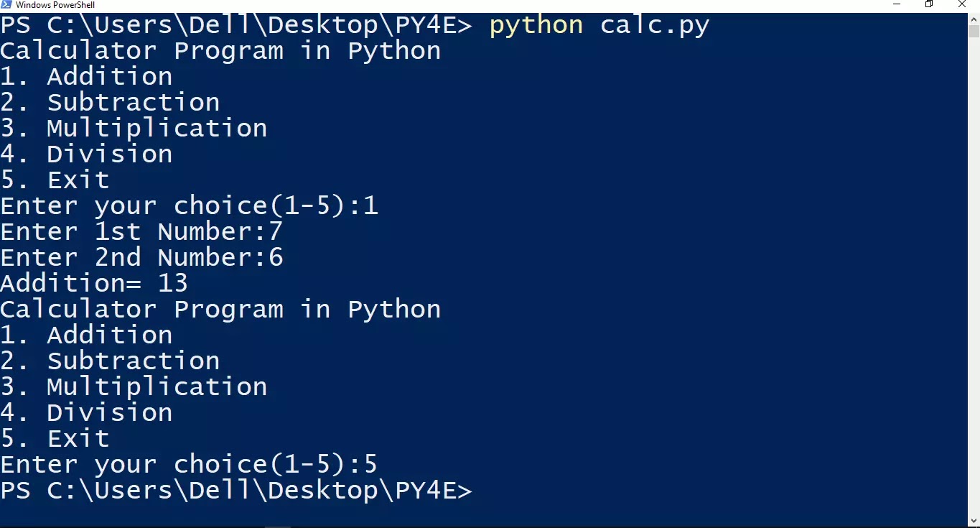The image size is (980, 528).
Task: Close the Windows PowerShell window
Action: coord(962,5)
